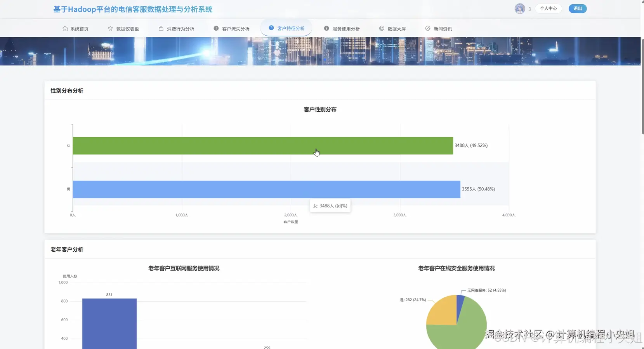Click the label "3488人 (49.52%)"
This screenshot has height=349, width=644.
pyautogui.click(x=471, y=145)
